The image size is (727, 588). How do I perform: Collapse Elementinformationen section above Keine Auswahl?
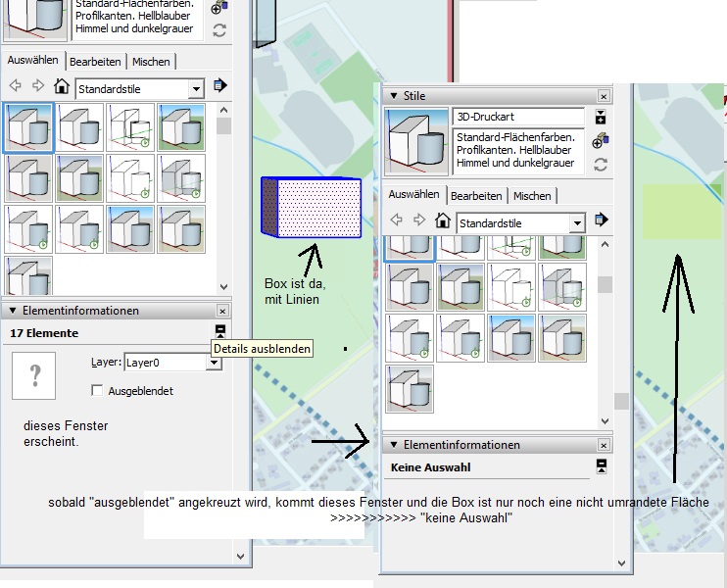394,444
